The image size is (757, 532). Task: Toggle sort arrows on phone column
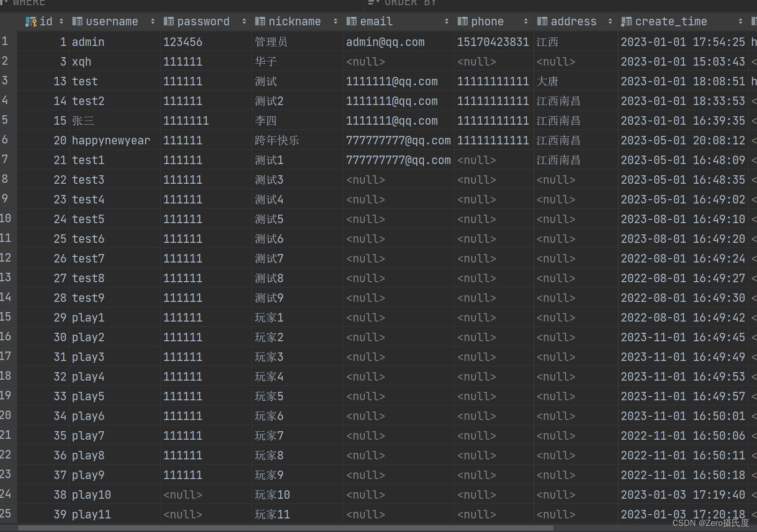(x=526, y=22)
